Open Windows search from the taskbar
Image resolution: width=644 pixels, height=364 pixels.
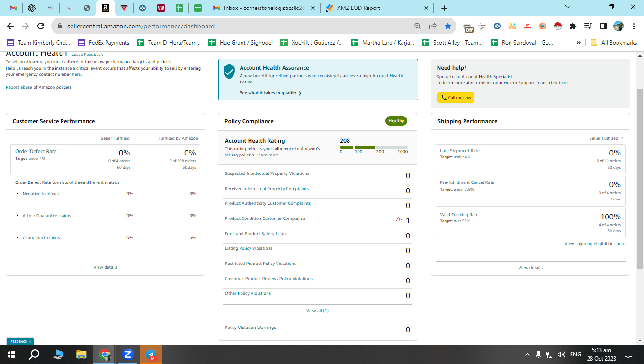34,354
